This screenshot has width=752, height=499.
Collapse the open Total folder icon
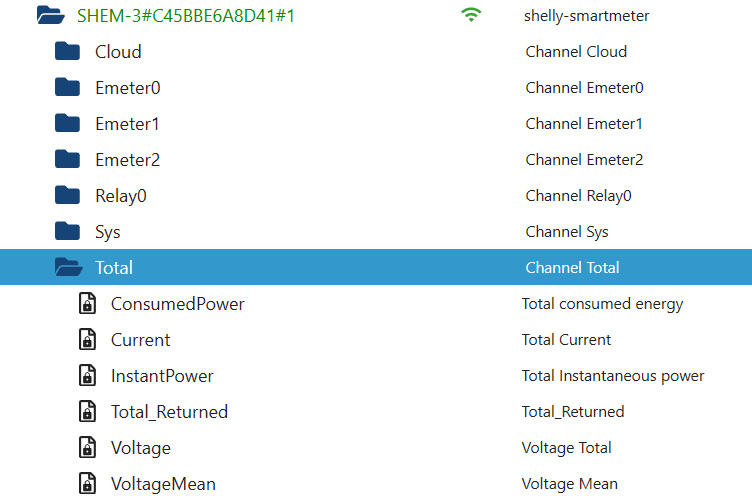point(68,267)
